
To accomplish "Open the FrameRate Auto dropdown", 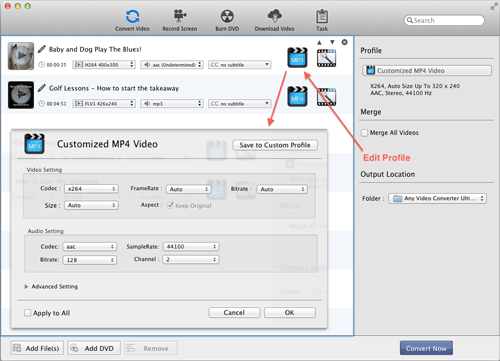I will (189, 189).
